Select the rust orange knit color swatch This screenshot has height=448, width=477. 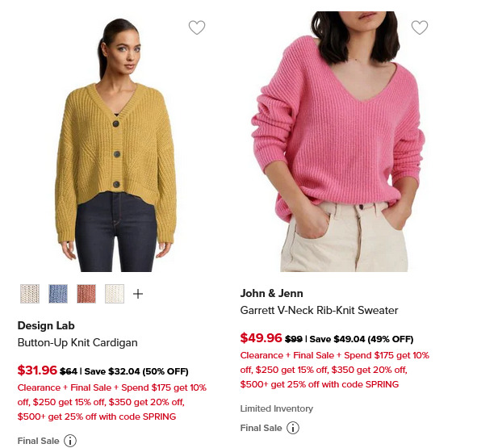coord(86,294)
